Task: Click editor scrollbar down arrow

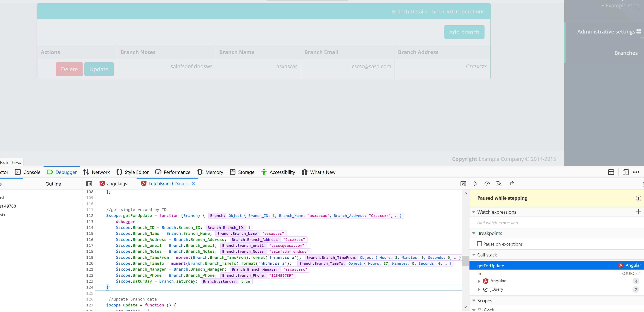Action: pos(465,307)
